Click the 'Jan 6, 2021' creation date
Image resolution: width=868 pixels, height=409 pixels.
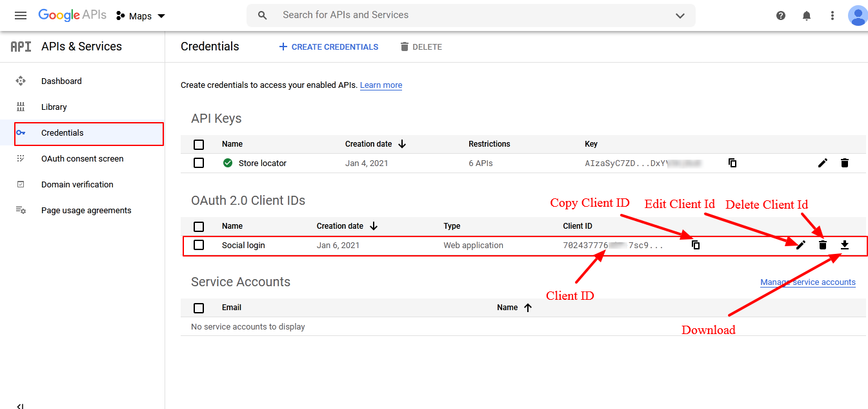click(x=338, y=246)
